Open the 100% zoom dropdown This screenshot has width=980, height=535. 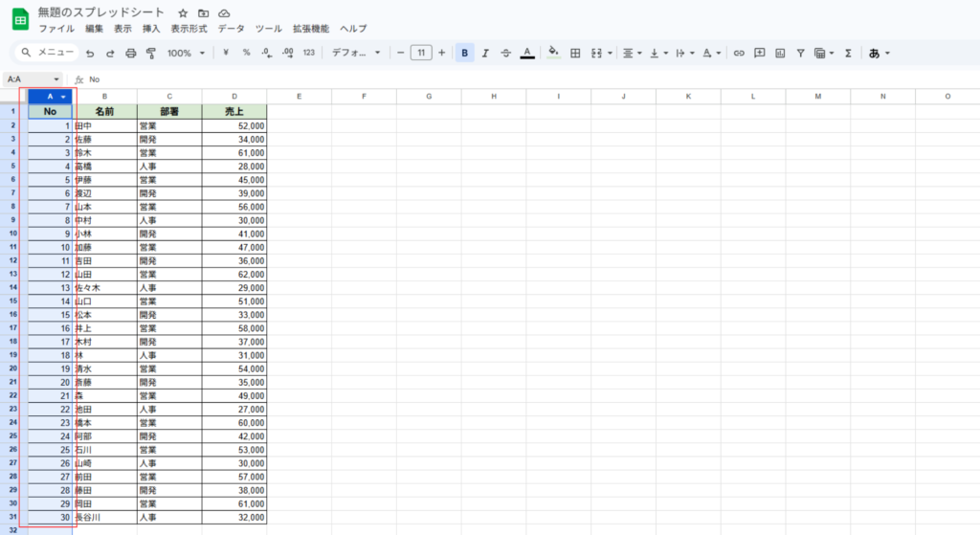tap(186, 54)
